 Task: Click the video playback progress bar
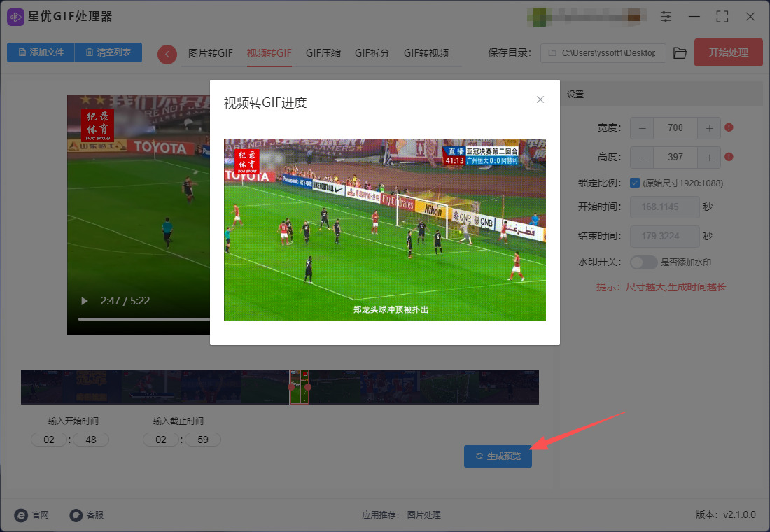point(144,319)
